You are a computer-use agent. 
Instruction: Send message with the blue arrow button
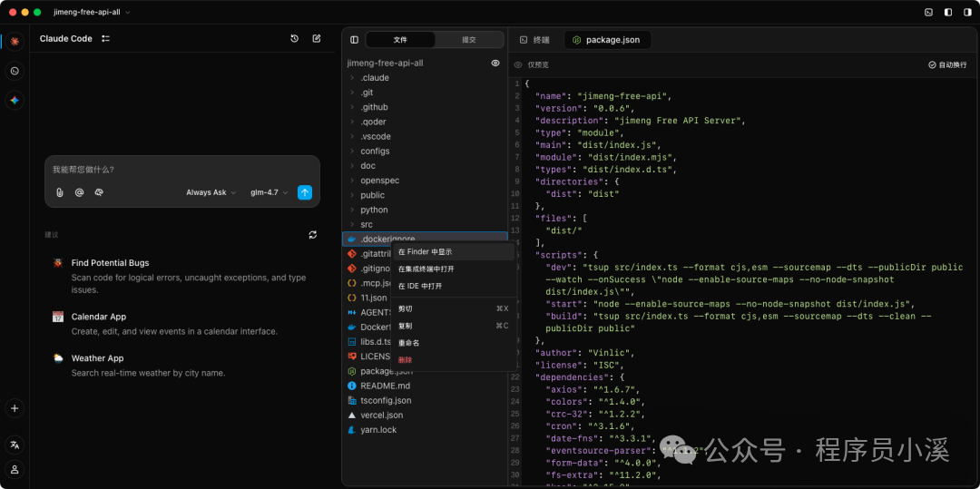click(305, 192)
